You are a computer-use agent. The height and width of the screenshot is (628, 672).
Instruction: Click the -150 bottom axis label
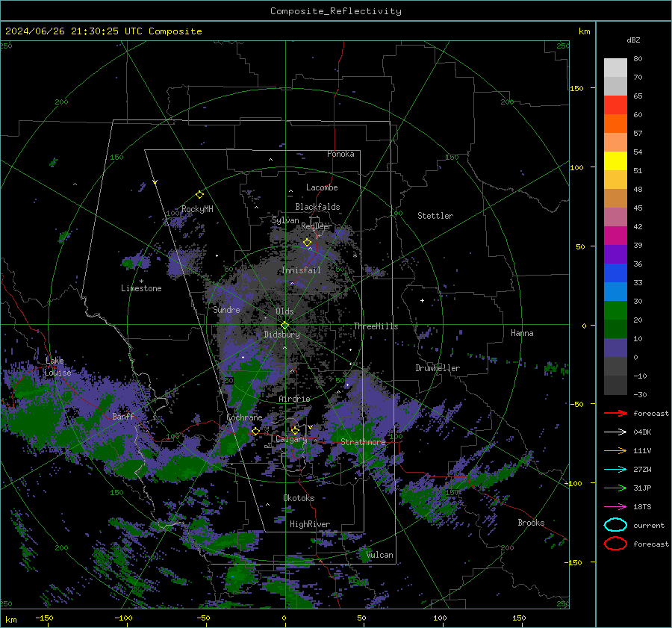pyautogui.click(x=44, y=618)
